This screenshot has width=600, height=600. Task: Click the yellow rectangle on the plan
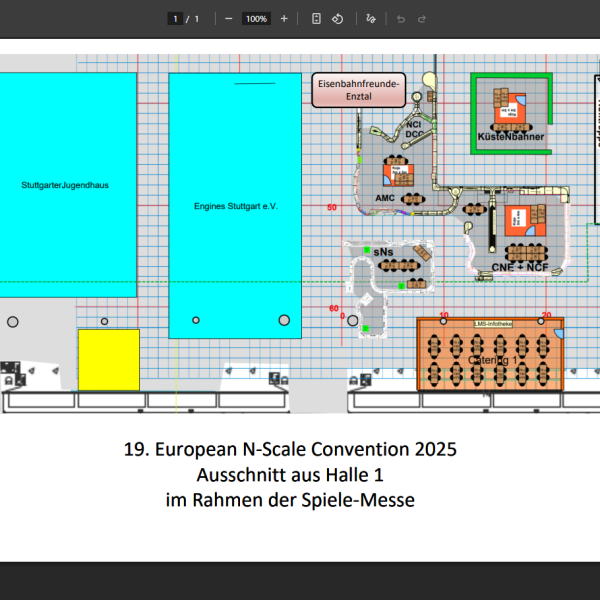[x=109, y=360]
